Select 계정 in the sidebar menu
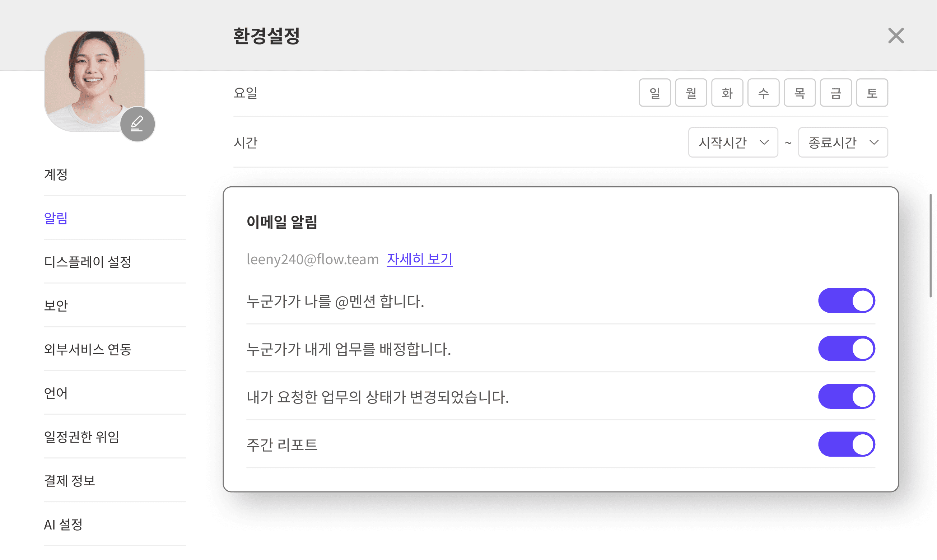 point(56,174)
